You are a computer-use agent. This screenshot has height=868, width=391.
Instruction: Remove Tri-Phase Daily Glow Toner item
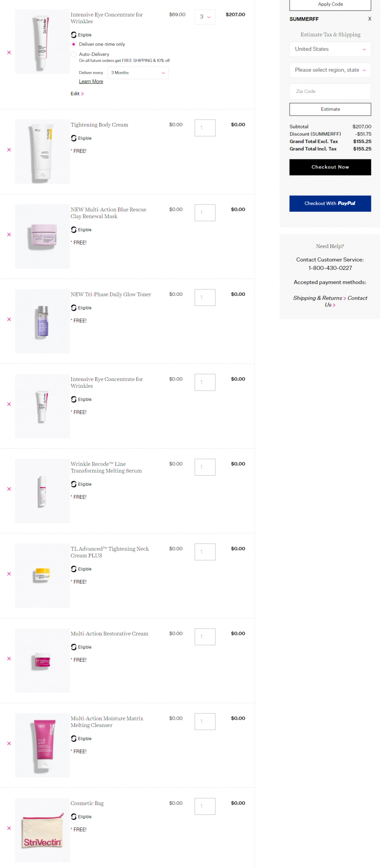click(x=9, y=319)
